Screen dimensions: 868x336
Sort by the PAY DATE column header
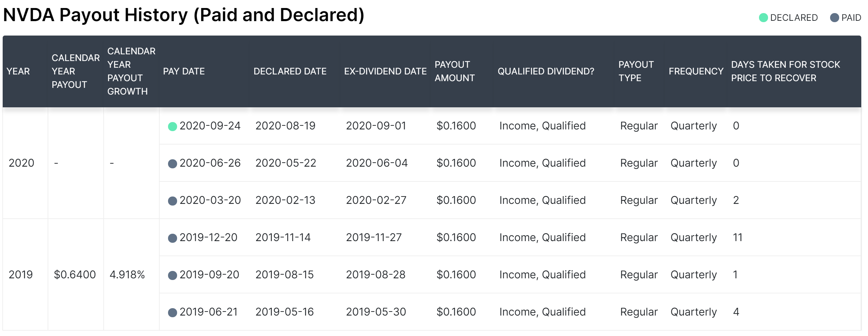184,71
